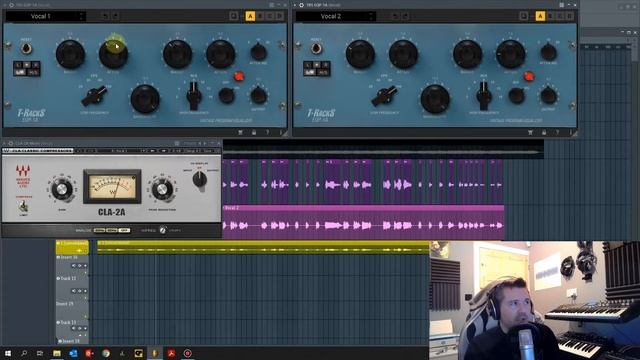The height and width of the screenshot is (360, 640).
Task: Select preset slot A in Vocal 1 EQ
Action: point(250,16)
